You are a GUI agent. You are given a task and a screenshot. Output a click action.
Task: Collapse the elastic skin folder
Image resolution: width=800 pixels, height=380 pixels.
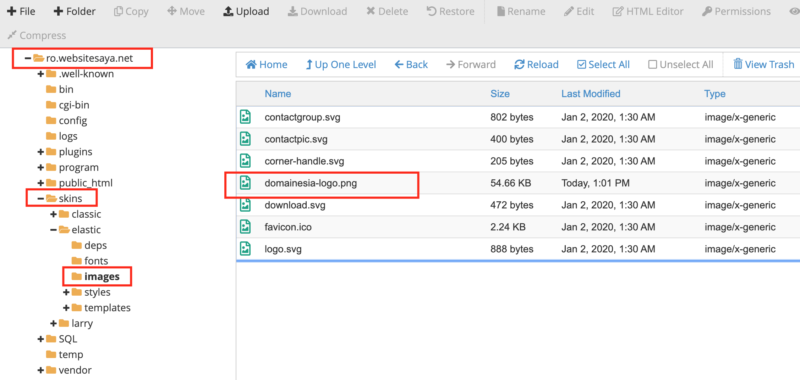click(53, 230)
